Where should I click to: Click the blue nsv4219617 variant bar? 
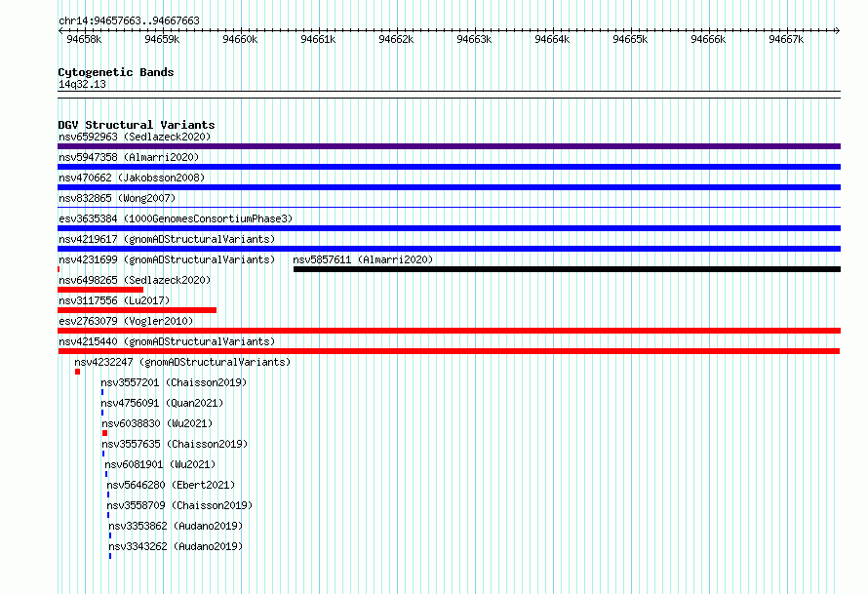[x=449, y=249]
